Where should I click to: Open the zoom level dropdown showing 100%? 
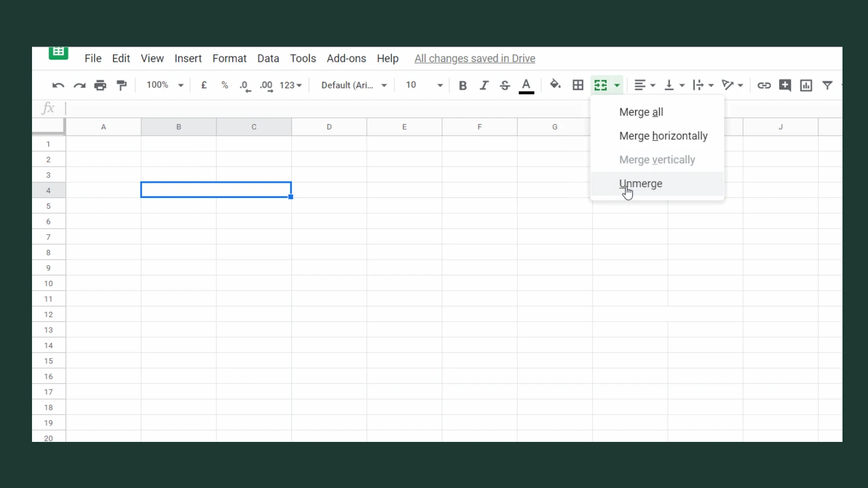[x=164, y=85]
